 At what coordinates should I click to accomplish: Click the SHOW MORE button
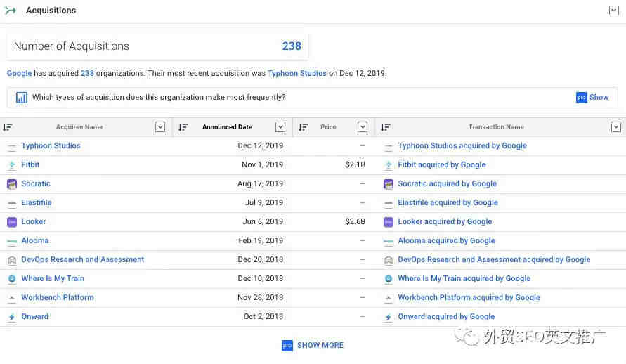coord(313,345)
